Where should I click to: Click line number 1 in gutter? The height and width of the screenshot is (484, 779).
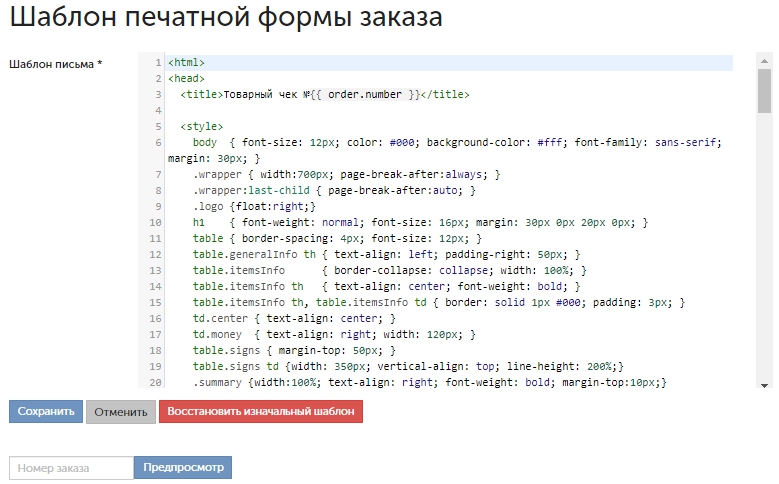click(158, 63)
